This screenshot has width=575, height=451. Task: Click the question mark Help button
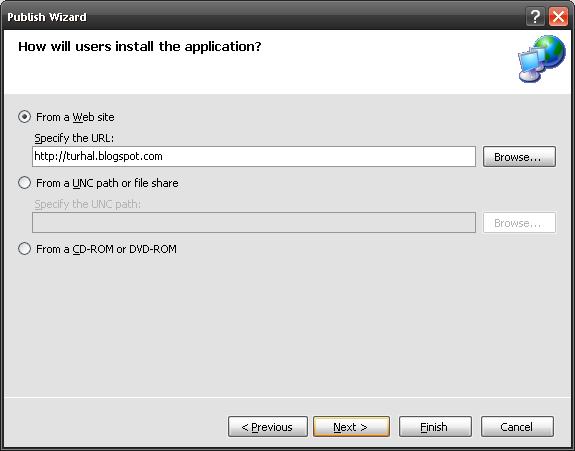coord(535,16)
